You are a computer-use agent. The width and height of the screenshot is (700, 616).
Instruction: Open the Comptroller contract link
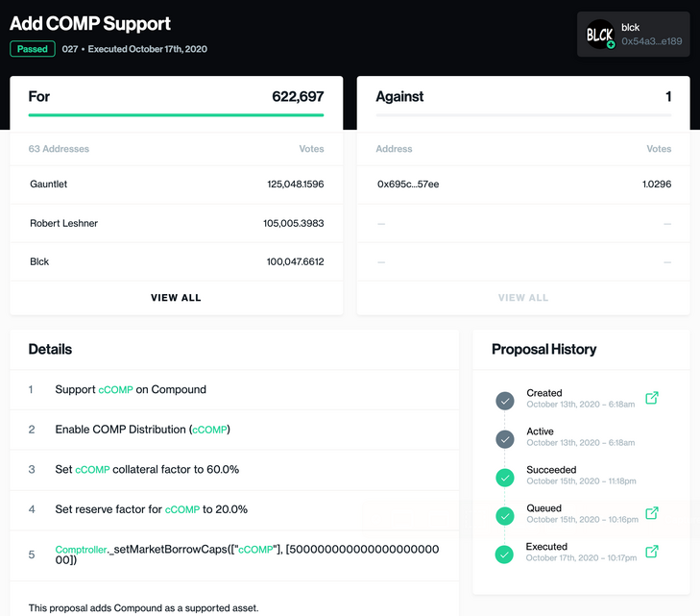pos(81,549)
